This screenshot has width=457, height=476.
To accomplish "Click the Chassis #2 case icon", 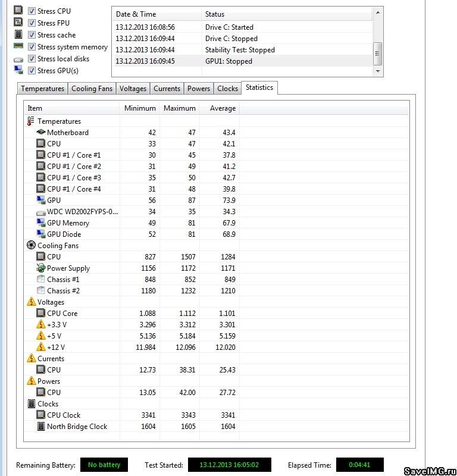I will [x=40, y=290].
